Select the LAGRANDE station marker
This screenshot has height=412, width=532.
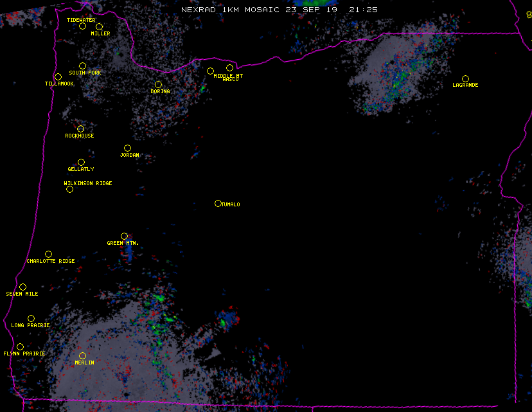pyautogui.click(x=465, y=78)
